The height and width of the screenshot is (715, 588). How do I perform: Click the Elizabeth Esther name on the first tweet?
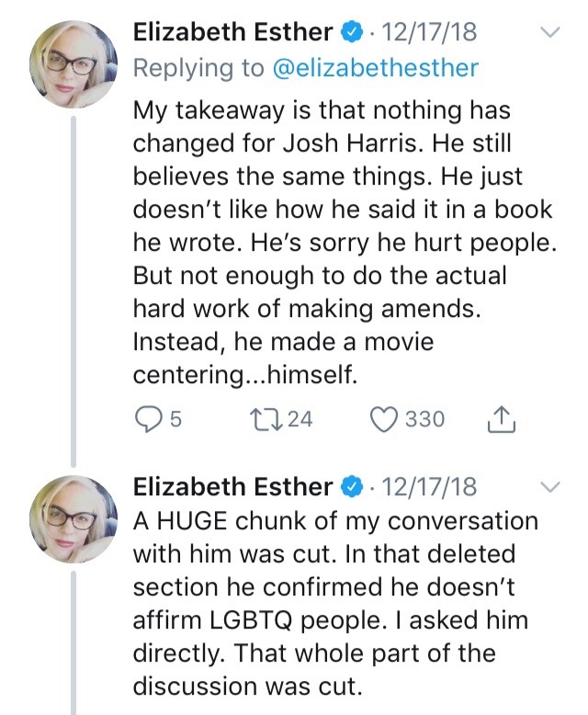(232, 31)
